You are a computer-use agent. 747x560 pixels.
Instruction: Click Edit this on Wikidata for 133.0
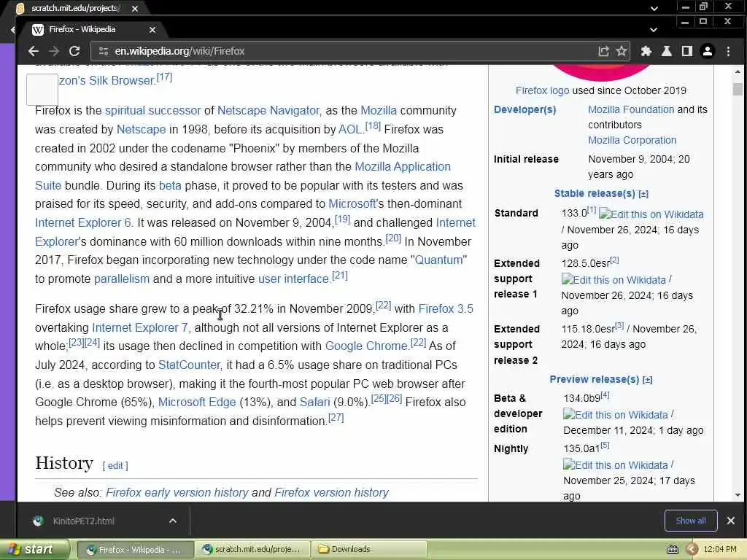click(651, 214)
